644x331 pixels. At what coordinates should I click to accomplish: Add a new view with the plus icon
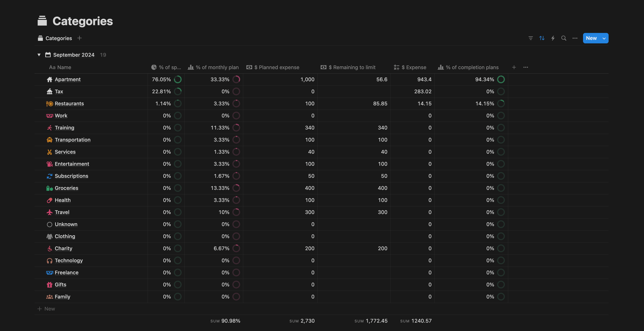pos(79,38)
